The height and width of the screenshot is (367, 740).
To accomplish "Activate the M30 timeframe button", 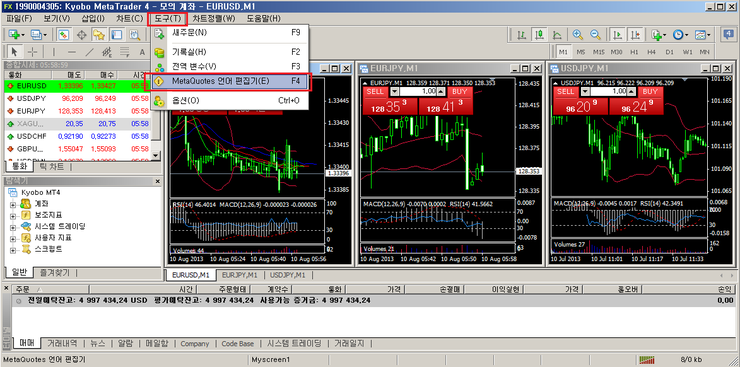I will 616,52.
